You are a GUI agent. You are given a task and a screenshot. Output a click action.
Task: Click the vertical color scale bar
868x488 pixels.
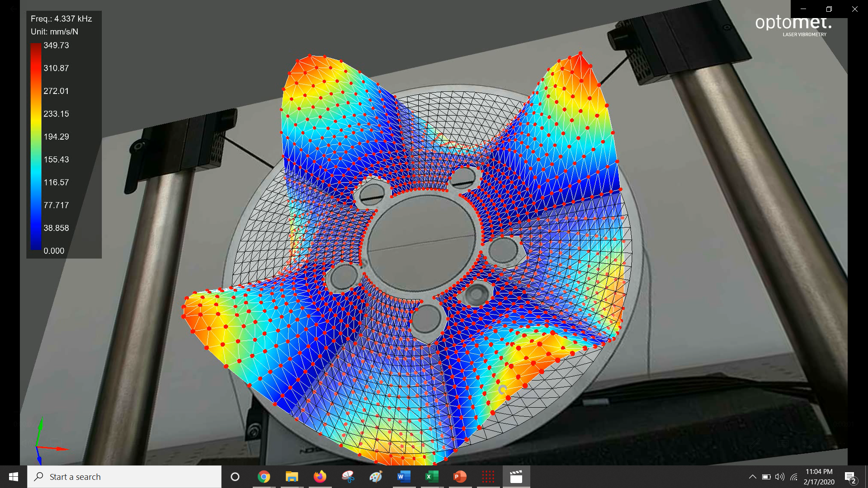point(36,146)
